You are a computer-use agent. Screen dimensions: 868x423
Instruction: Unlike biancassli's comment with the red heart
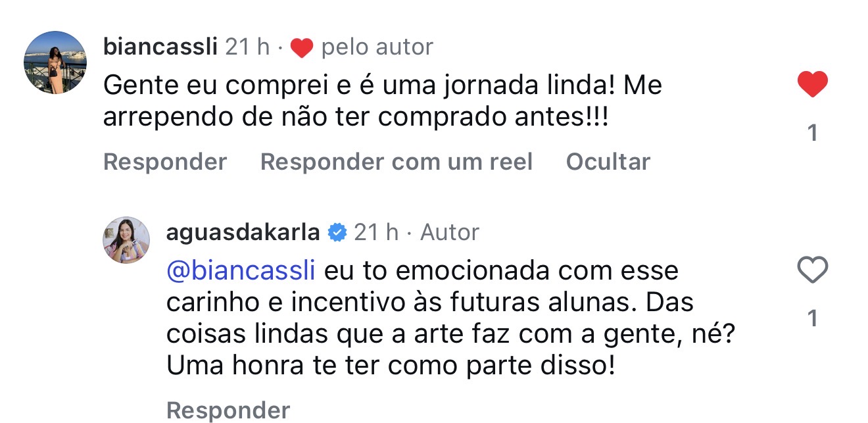tap(812, 85)
